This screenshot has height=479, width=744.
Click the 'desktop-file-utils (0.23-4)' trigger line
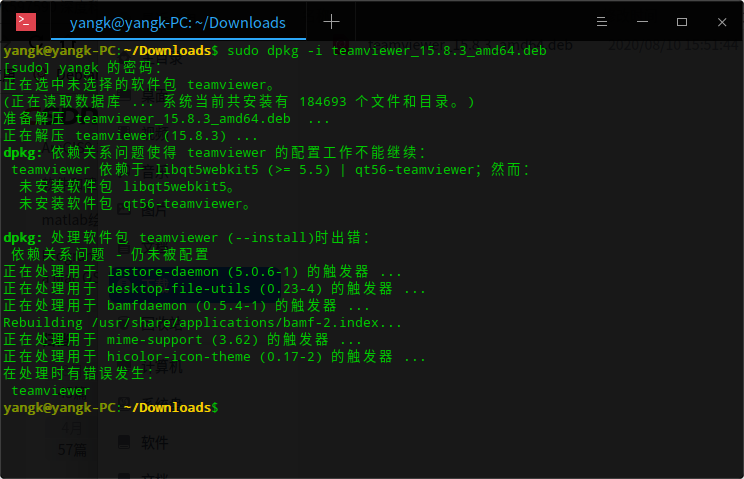tap(214, 289)
